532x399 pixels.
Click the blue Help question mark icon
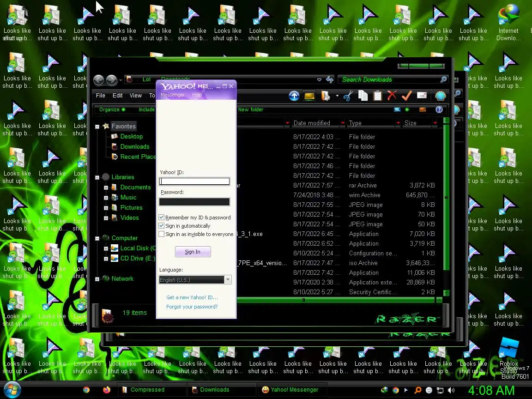click(439, 109)
